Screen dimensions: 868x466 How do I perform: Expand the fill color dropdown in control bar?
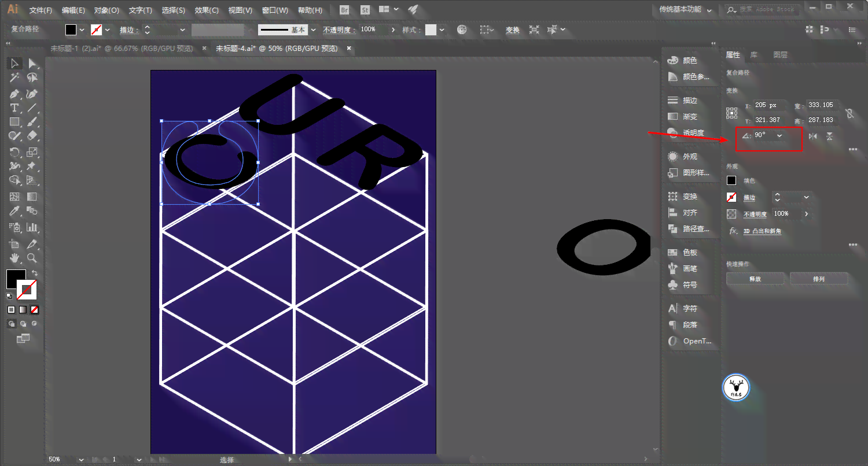pos(82,29)
